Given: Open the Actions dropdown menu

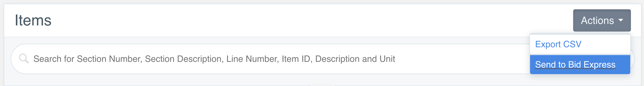Looking at the screenshot, I should point(602,20).
